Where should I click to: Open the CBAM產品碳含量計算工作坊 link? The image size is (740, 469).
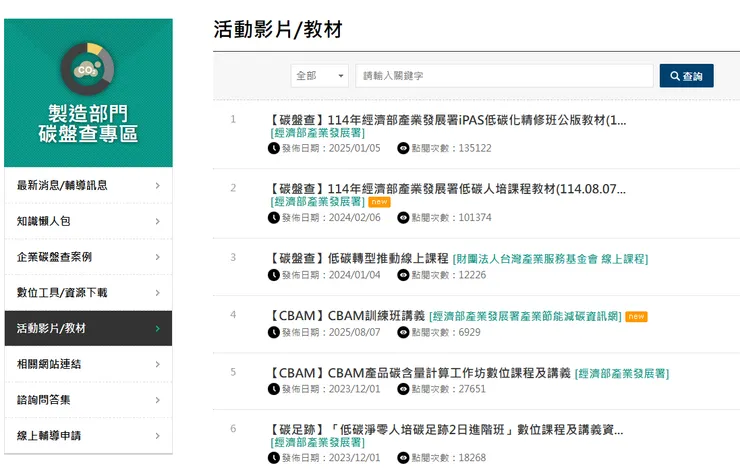point(419,373)
